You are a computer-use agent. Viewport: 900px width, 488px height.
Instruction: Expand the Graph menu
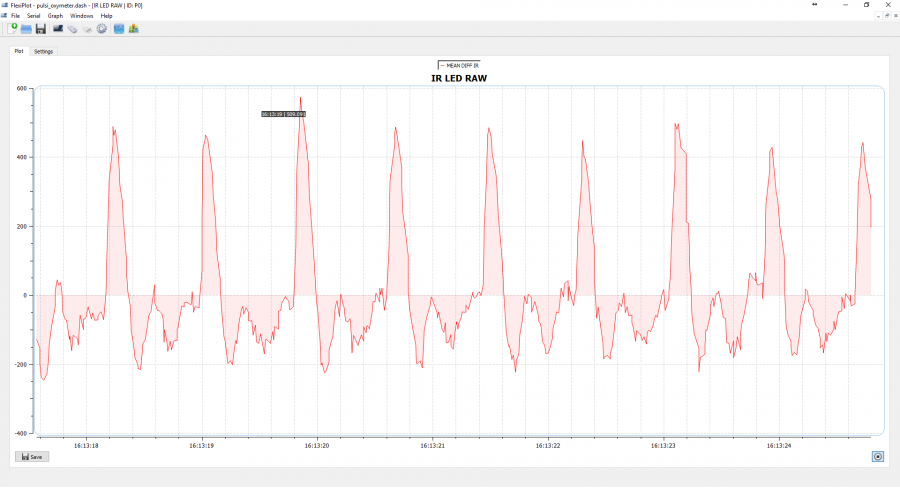55,16
